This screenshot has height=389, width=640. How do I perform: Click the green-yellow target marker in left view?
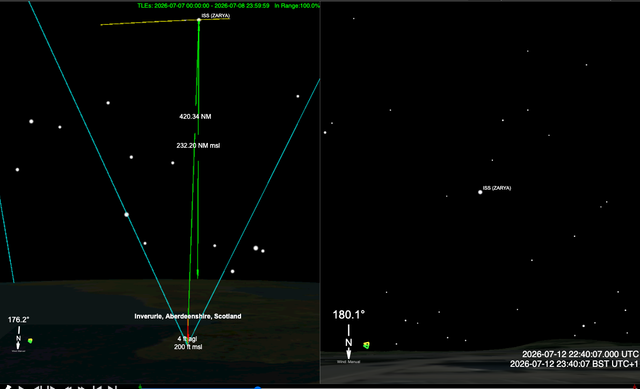[x=30, y=340]
